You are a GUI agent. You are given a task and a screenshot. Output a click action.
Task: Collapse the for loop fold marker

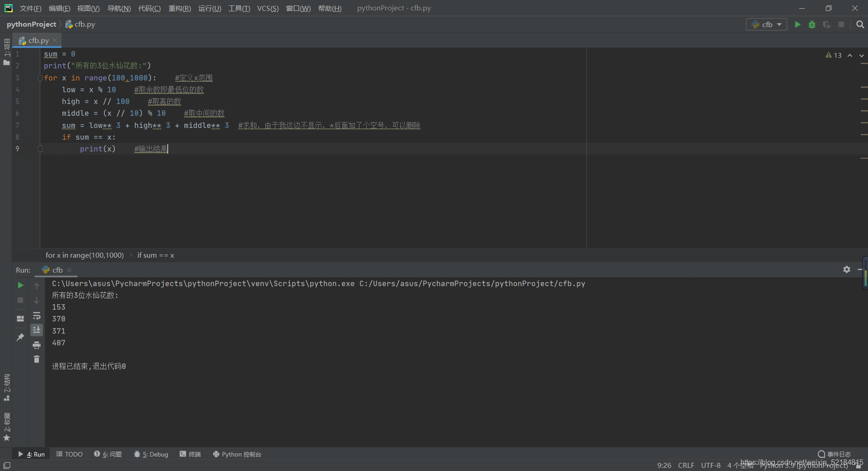coord(40,78)
